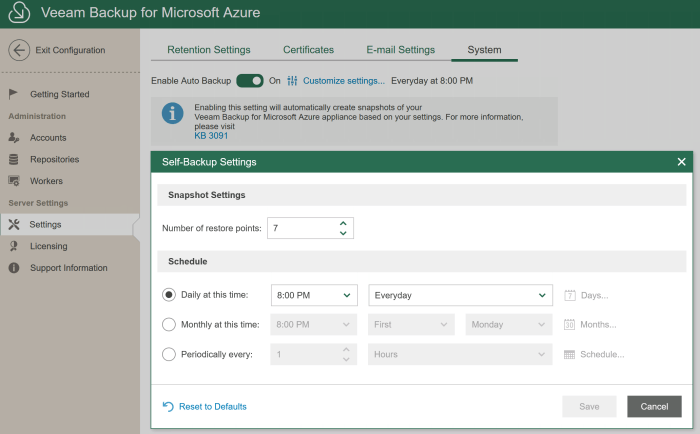Click the Days calendar icon
The width and height of the screenshot is (700, 434).
570,295
